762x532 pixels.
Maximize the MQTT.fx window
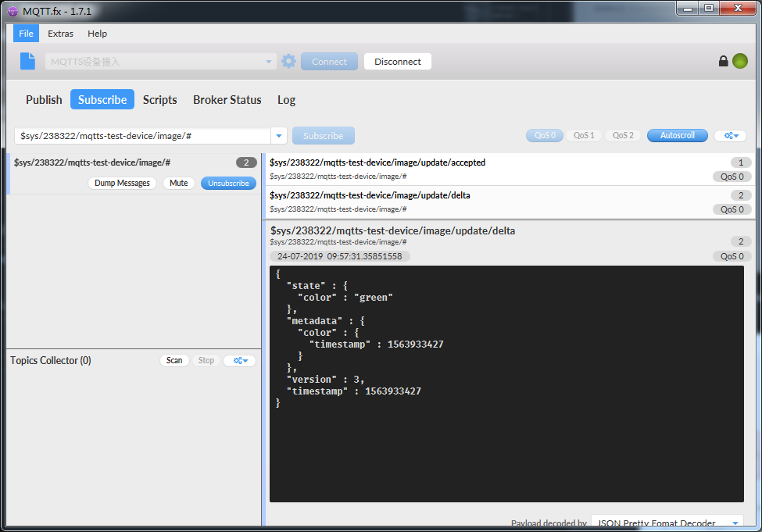click(709, 8)
